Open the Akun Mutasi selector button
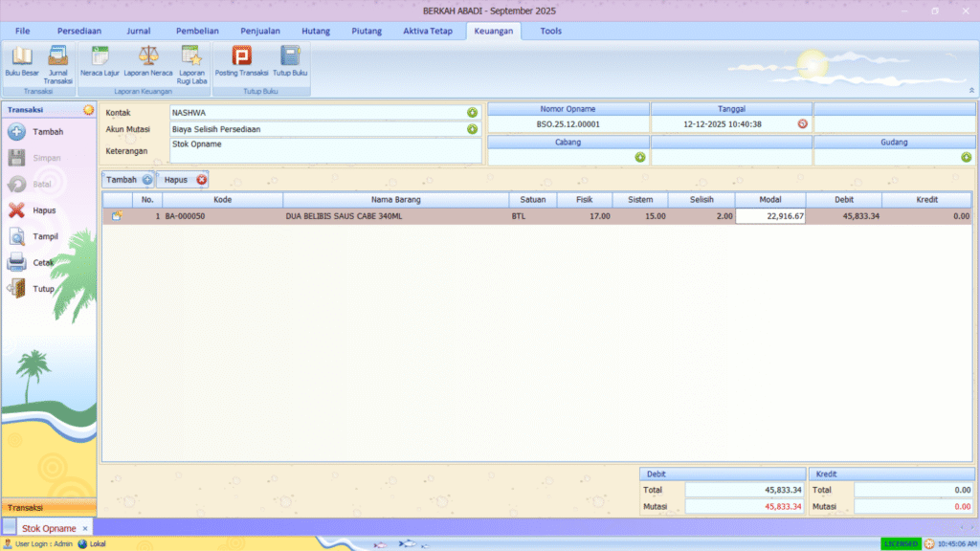 click(x=472, y=129)
